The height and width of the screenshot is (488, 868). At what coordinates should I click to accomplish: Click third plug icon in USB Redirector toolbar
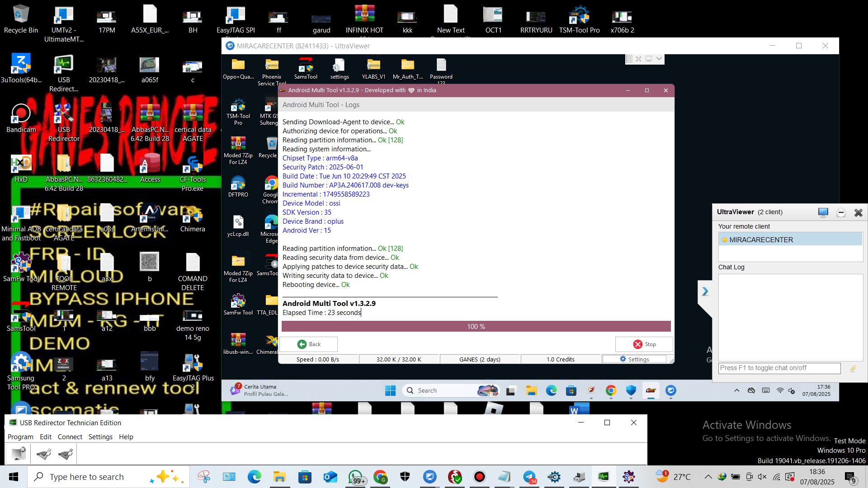(66, 454)
